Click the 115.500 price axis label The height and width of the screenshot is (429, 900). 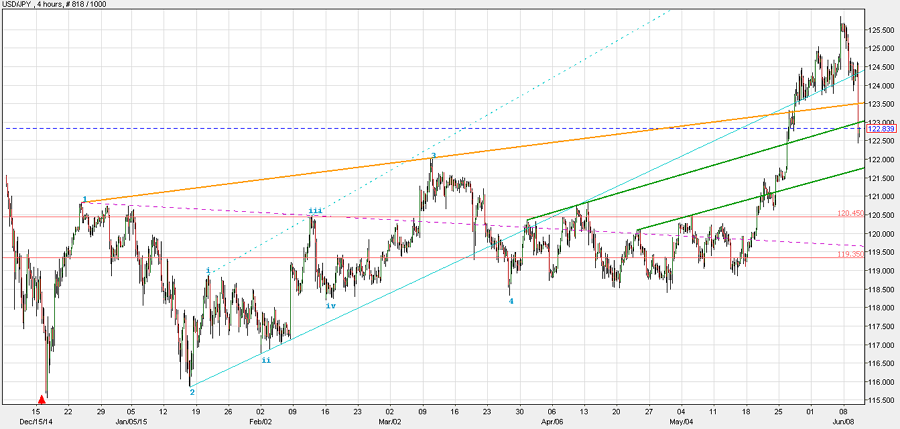click(882, 400)
